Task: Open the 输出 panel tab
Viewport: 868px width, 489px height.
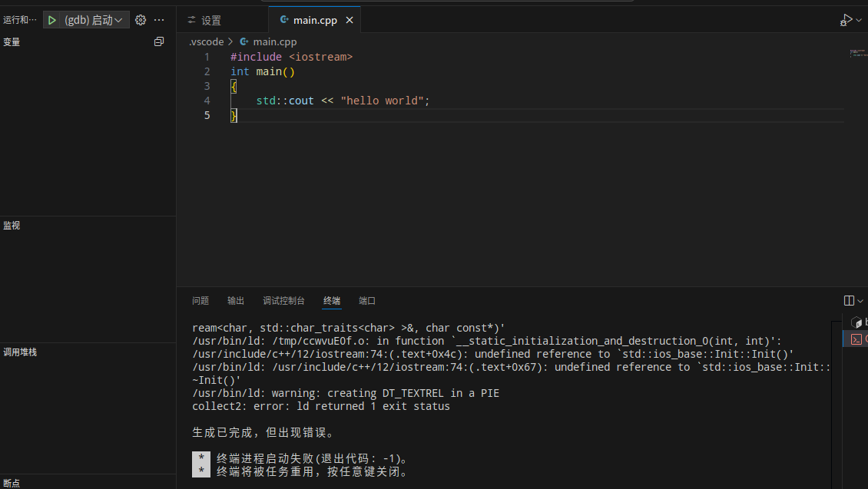Action: pyautogui.click(x=236, y=300)
